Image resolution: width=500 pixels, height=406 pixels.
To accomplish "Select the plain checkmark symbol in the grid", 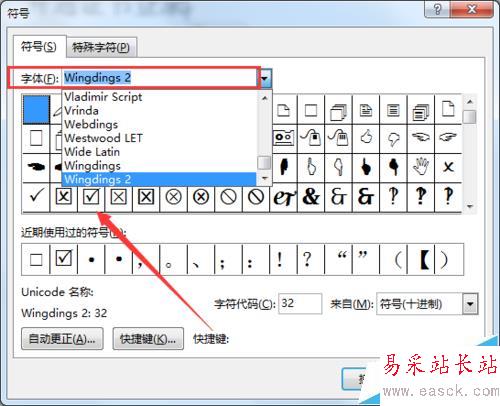I will 36,197.
